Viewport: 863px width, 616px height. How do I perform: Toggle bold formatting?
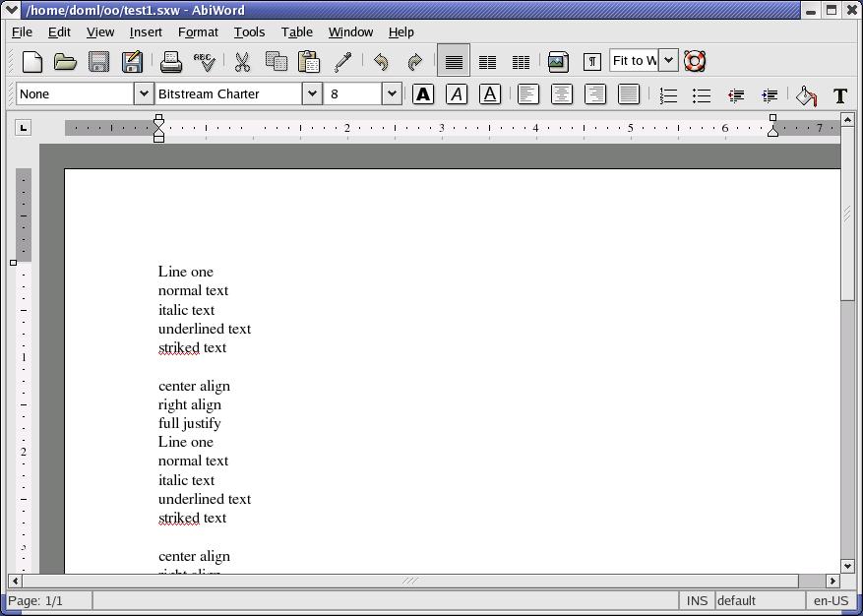pos(423,94)
